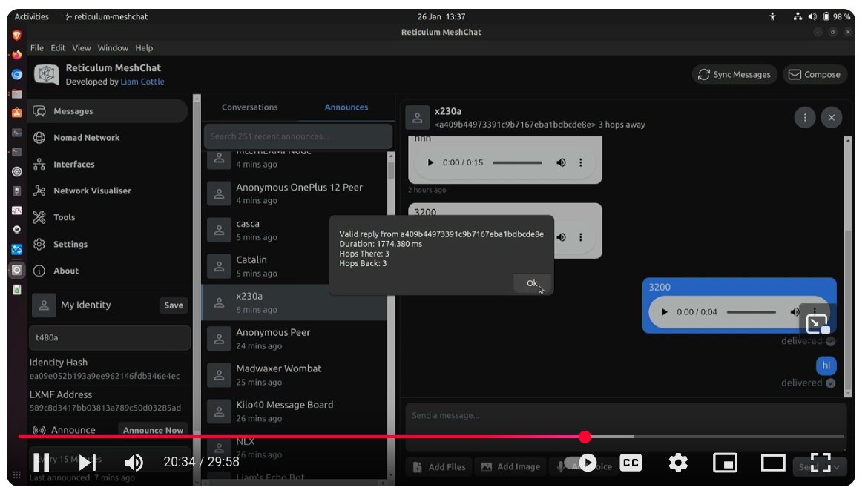Open the x230a conversation options menu
This screenshot has width=868, height=493.
click(x=805, y=117)
